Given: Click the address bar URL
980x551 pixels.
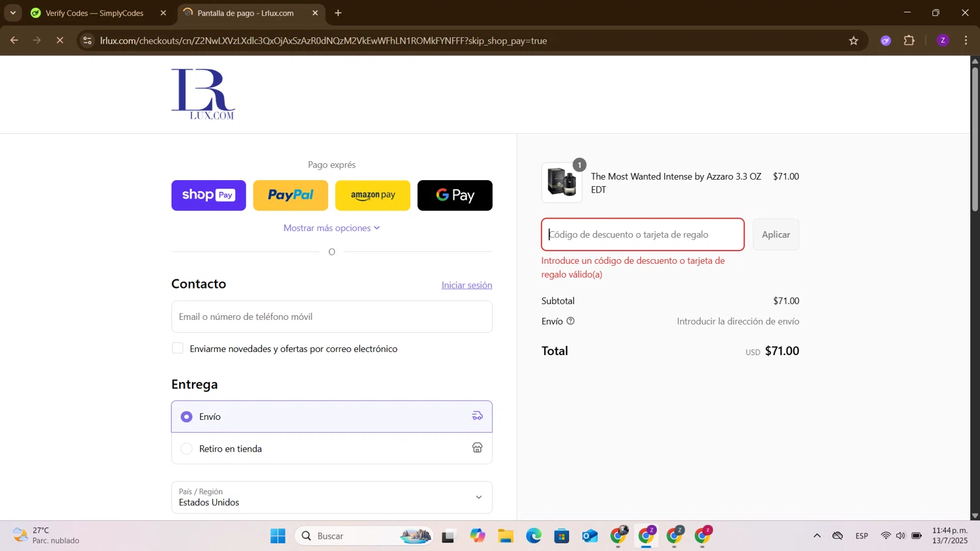Looking at the screenshot, I should 323,40.
